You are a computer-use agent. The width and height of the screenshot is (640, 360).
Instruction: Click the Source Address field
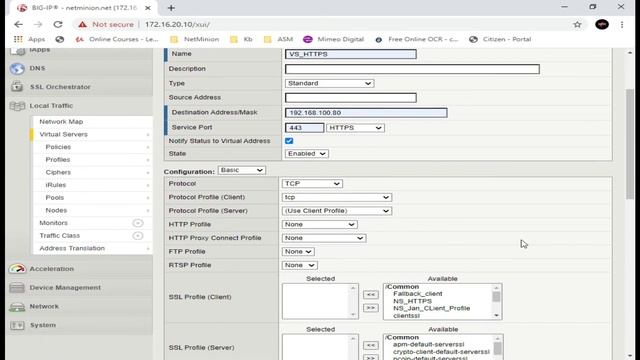tap(351, 98)
